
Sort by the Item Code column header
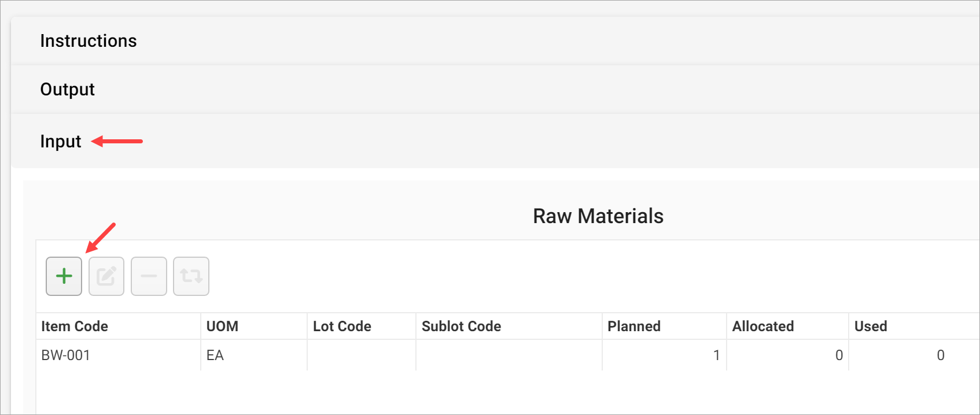[x=74, y=326]
